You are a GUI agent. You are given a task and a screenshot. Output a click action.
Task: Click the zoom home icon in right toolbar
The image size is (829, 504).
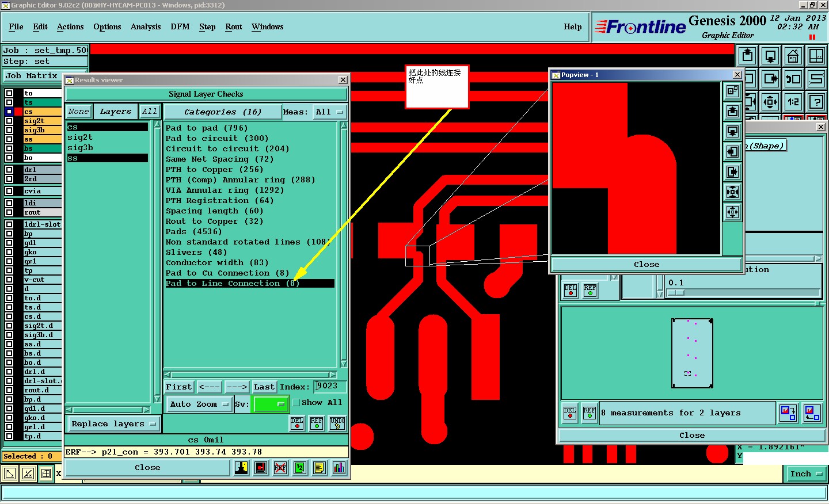793,56
